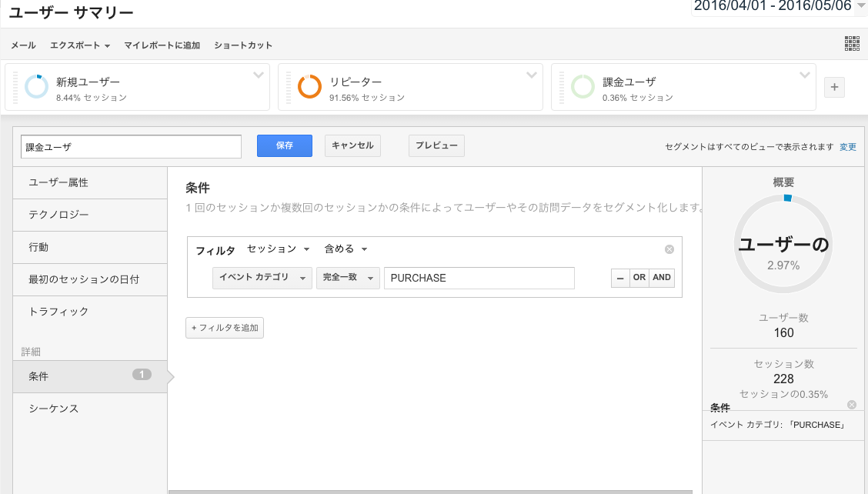Remove the filter using the X icon
Viewport: 868px width, 494px height.
point(669,249)
